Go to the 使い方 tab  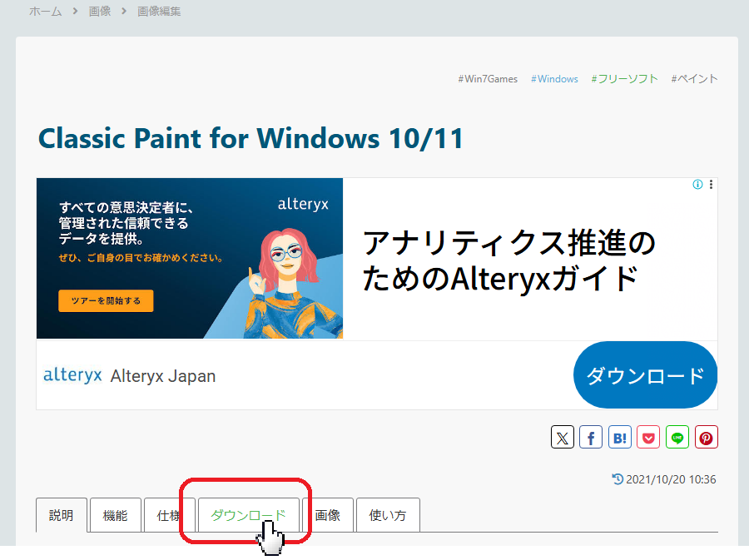pos(388,515)
